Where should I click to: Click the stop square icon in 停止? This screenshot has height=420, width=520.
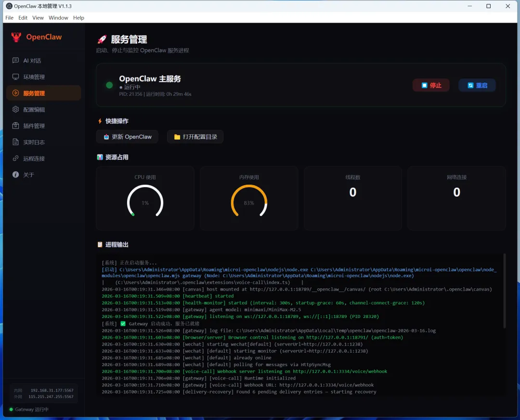pos(424,86)
